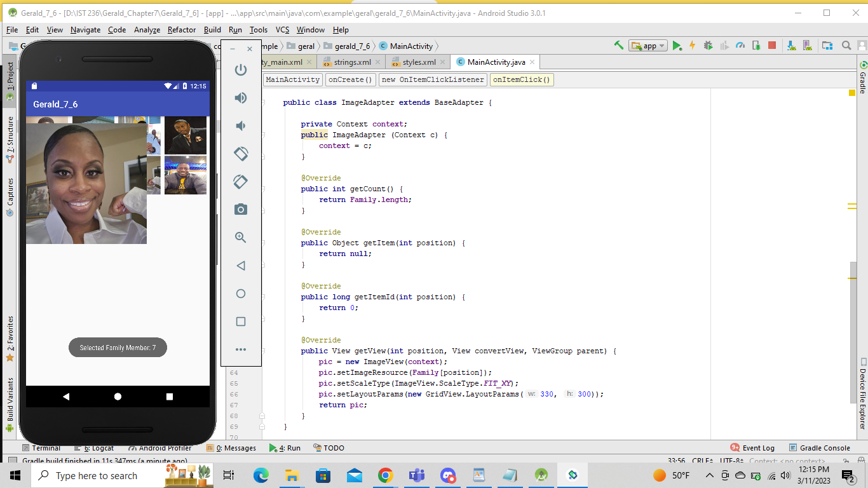868x488 pixels.
Task: Click the new OnItemClickListener breadcrumb
Action: click(x=433, y=79)
